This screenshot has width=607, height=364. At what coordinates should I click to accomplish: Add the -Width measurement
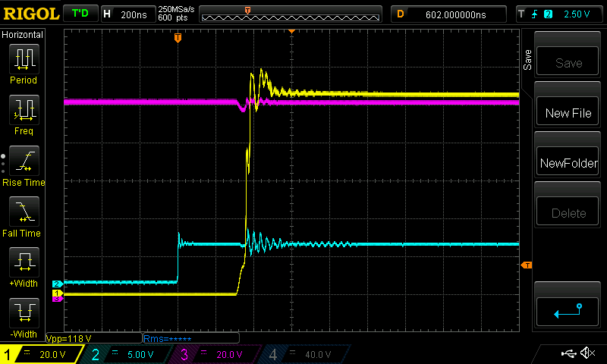[23, 317]
